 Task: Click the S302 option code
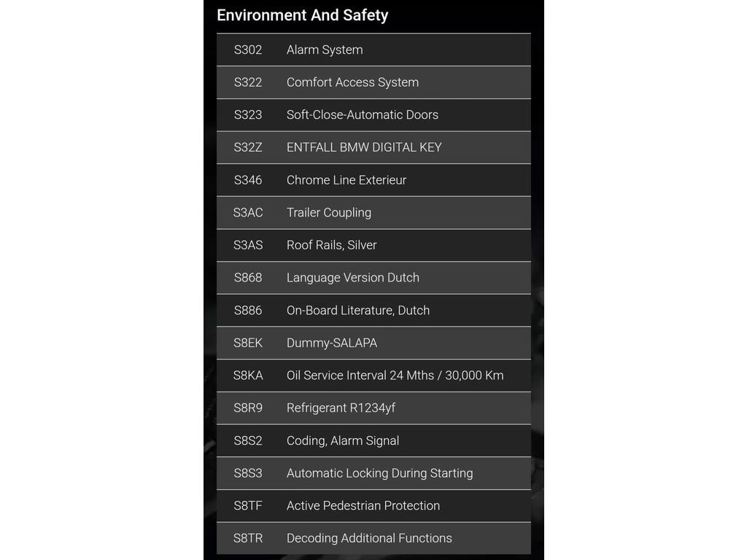point(248,50)
